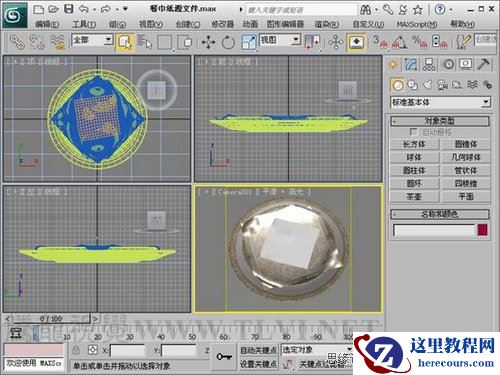Open Select by Name list icon
Screen dimensions: 500x375
coord(145,42)
